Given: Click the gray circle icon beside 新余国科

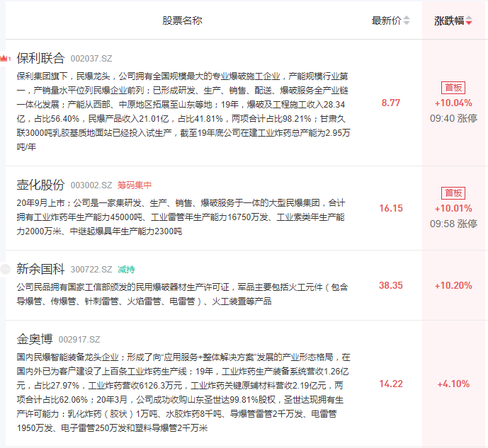Looking at the screenshot, I should tap(5, 269).
